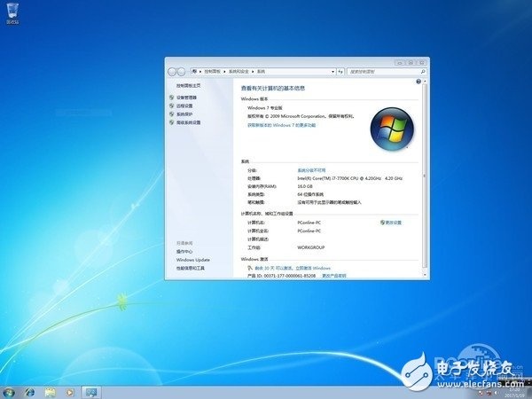The image size is (532, 399).
Task: Click the address bar refresh button
Action: tap(340, 72)
